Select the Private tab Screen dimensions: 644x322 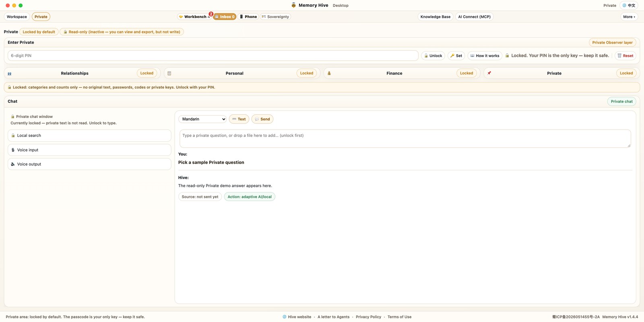pyautogui.click(x=41, y=17)
